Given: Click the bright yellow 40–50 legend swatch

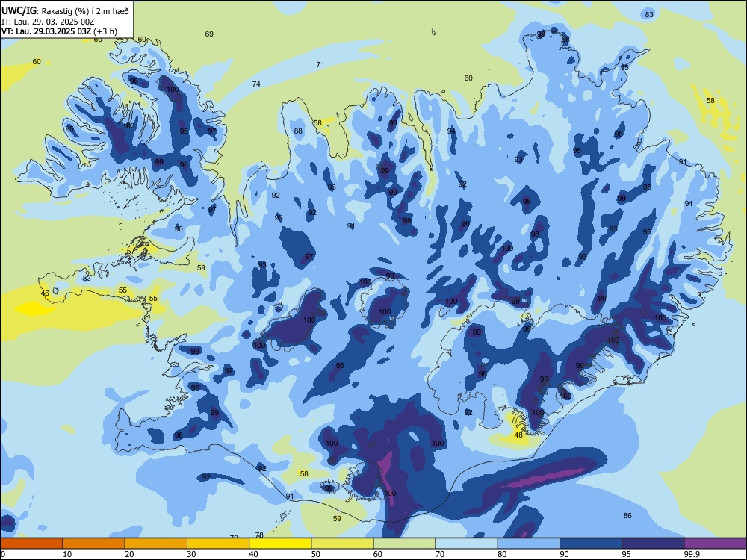Looking at the screenshot, I should click(280, 544).
